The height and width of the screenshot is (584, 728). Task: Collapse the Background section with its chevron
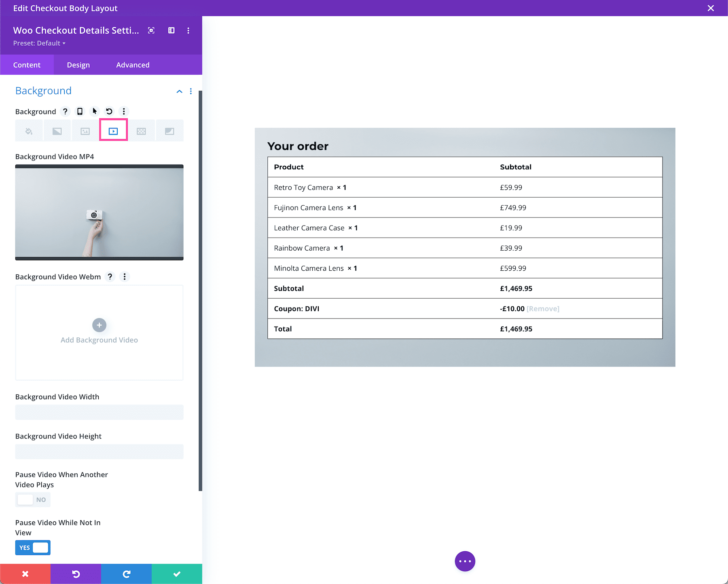click(x=179, y=91)
